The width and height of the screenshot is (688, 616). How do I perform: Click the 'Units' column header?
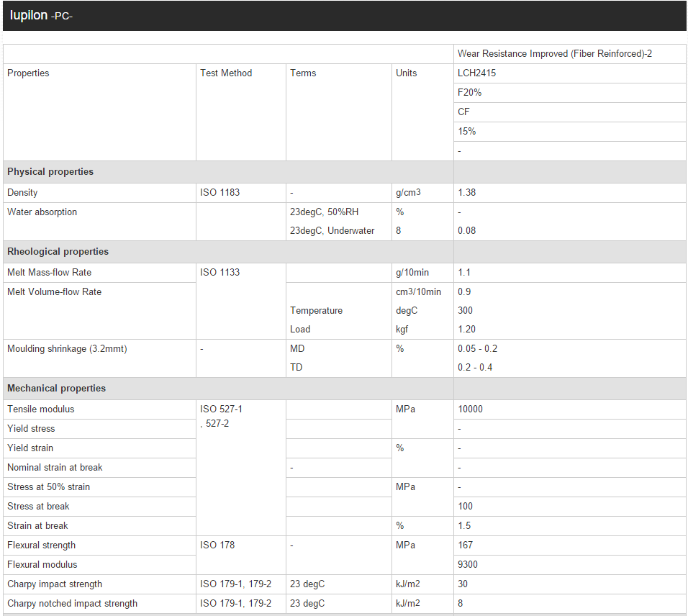point(407,73)
